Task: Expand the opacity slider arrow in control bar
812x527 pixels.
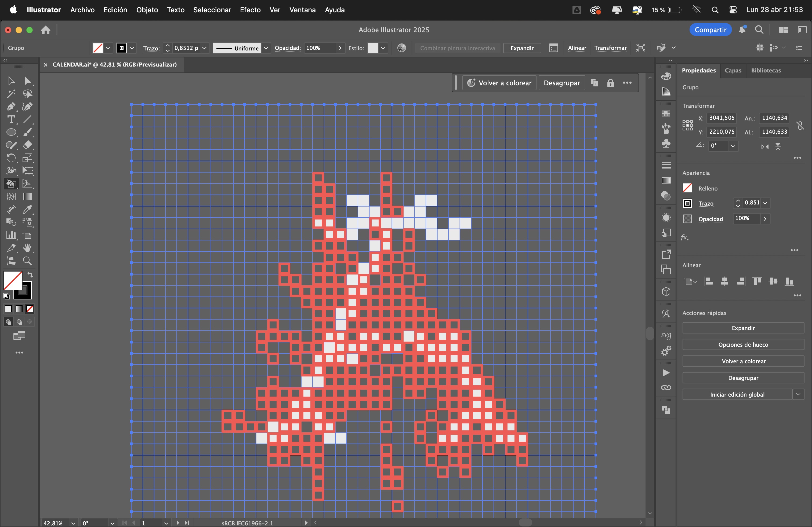Action: (340, 48)
